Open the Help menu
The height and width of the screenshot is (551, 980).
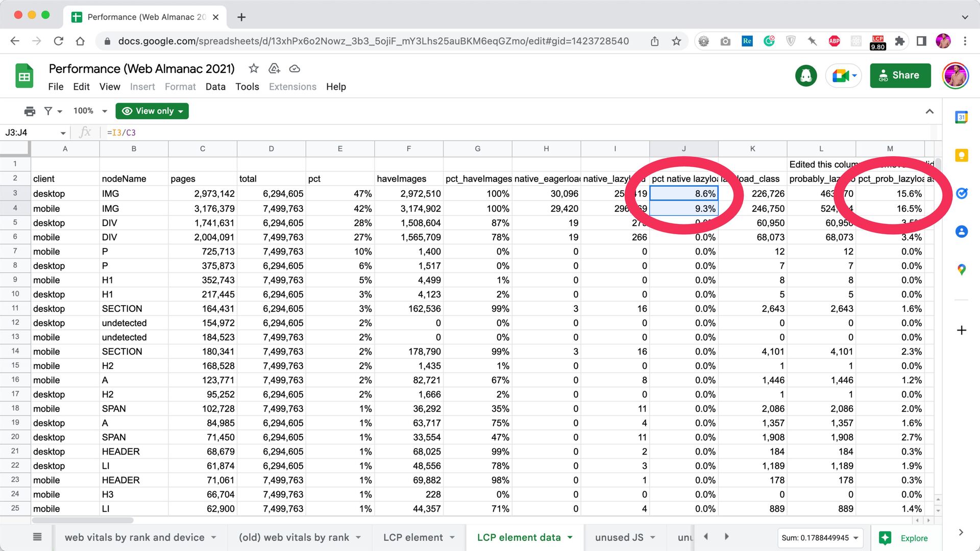coord(336,87)
